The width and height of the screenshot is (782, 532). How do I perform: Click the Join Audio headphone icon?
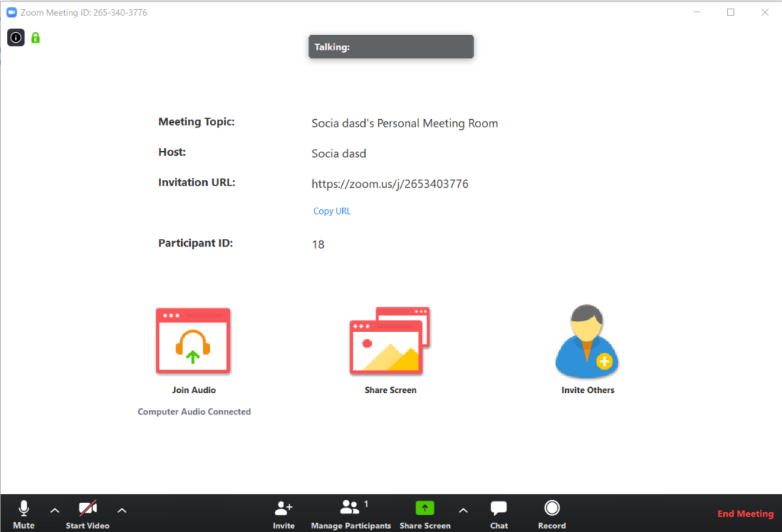193,340
